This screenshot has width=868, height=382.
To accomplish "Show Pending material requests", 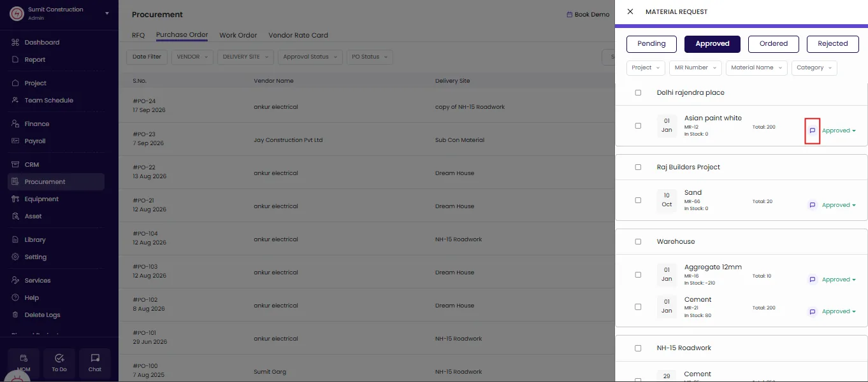I will point(651,44).
